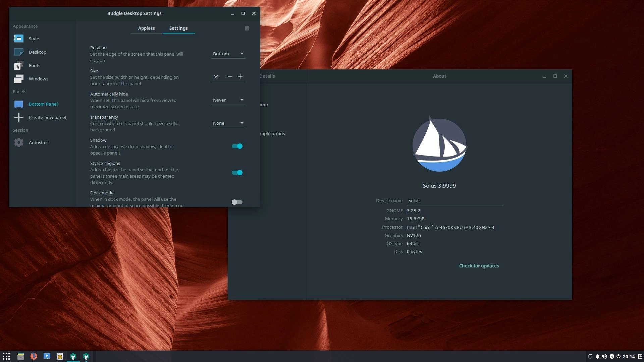Image resolution: width=644 pixels, height=362 pixels.
Task: Increase panel size with plus button
Action: click(240, 77)
